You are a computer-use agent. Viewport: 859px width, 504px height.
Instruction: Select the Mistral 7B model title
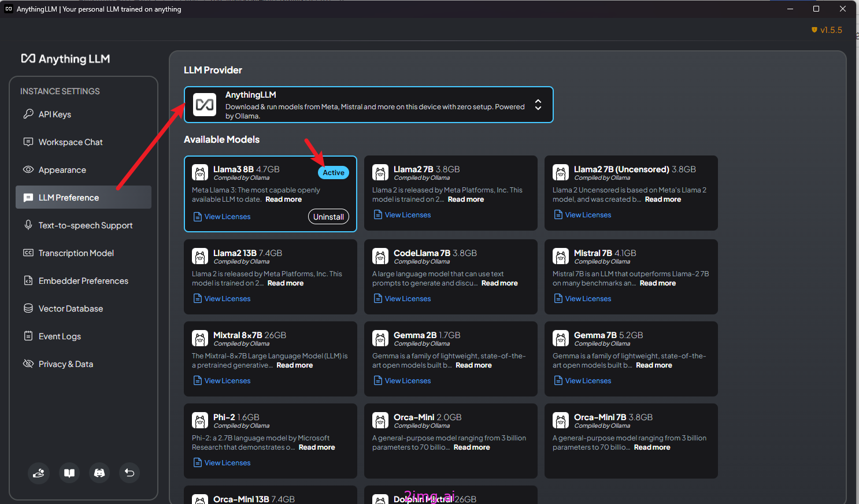pyautogui.click(x=605, y=253)
